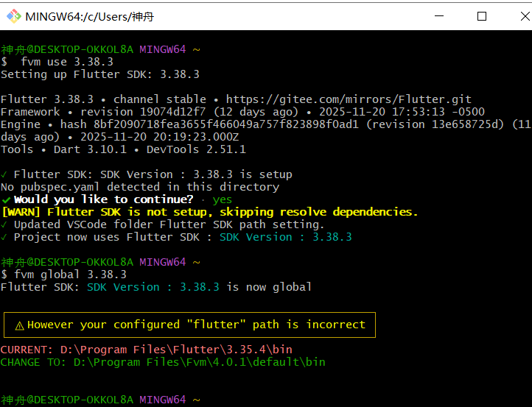This screenshot has height=407, width=532.
Task: Click 'SDK Version : 3.38.3 is setup' line
Action: coord(146,174)
